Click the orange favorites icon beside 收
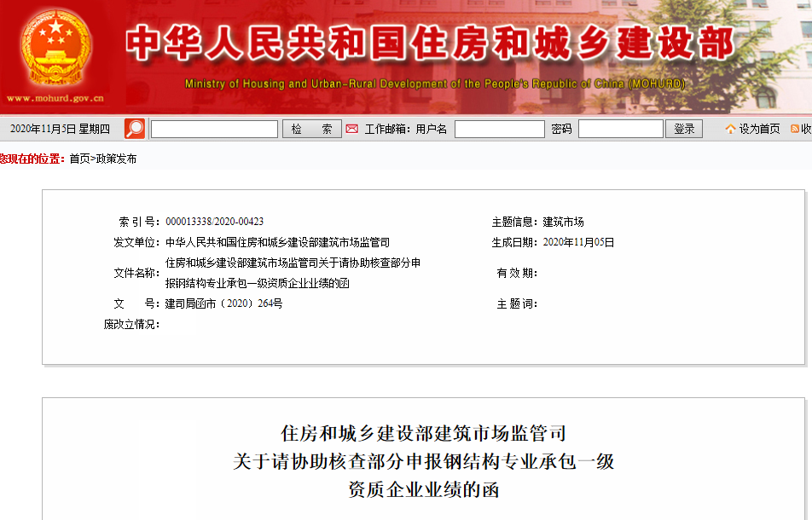 click(x=795, y=130)
